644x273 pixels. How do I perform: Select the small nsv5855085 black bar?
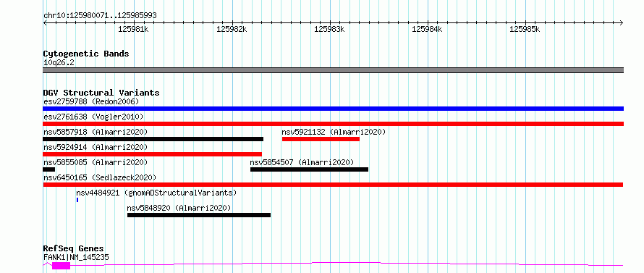point(49,169)
